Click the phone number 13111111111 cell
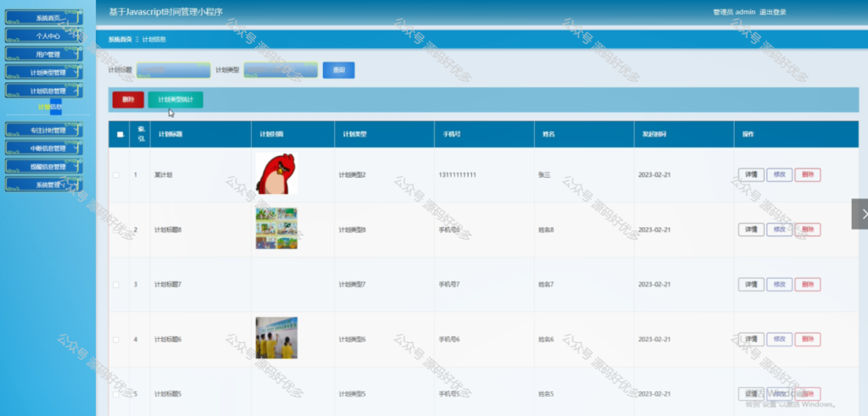The image size is (868, 416). click(457, 175)
